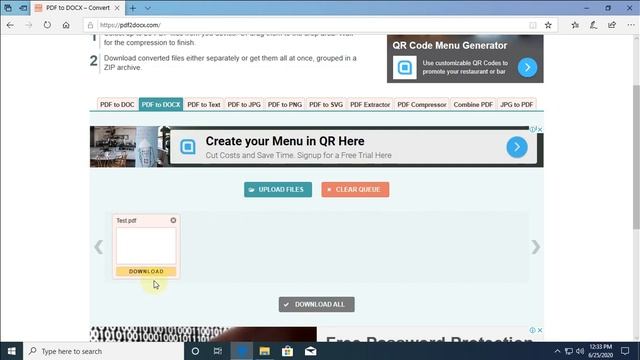This screenshot has height=360, width=640.
Task: Switch to the PDF to DOC tab
Action: click(x=117, y=104)
